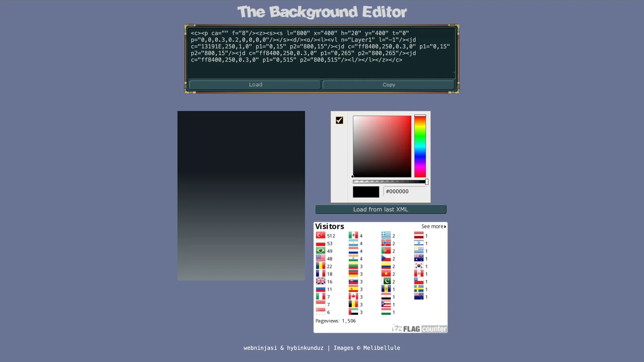Click the India flag showing 4 visitors
The image size is (644, 362).
pos(353,259)
